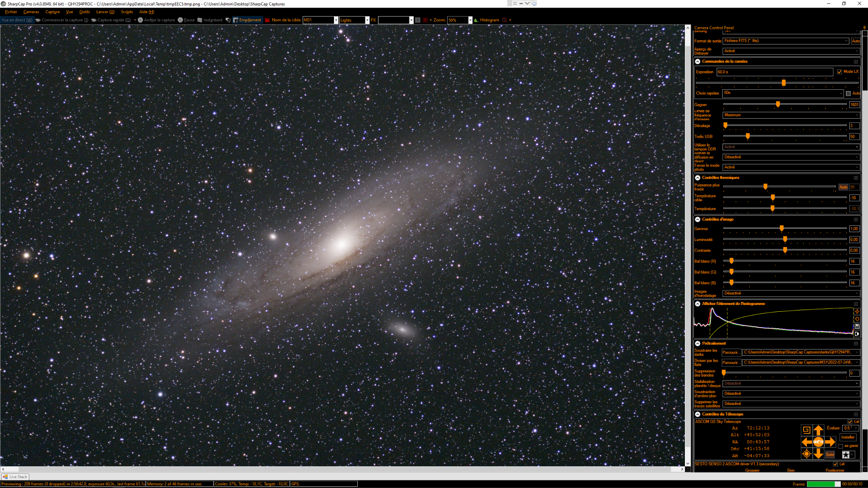Viewport: 868px width, 488px height.
Task: Click Parcourir for Soustraire les darks
Action: pyautogui.click(x=732, y=352)
